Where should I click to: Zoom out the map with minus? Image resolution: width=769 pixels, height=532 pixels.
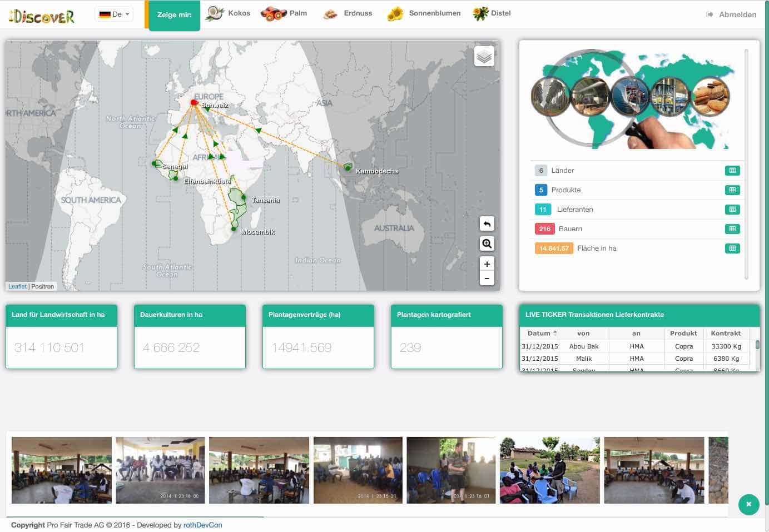[487, 279]
